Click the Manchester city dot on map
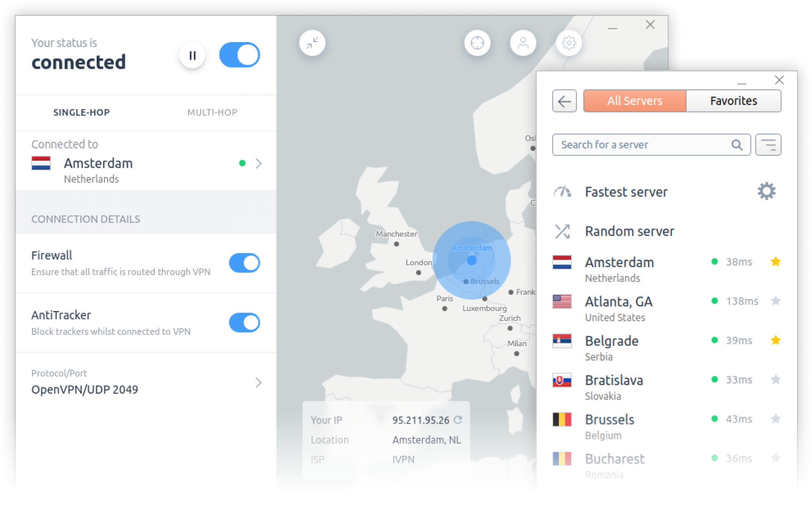This screenshot has width=812, height=522. tap(397, 244)
